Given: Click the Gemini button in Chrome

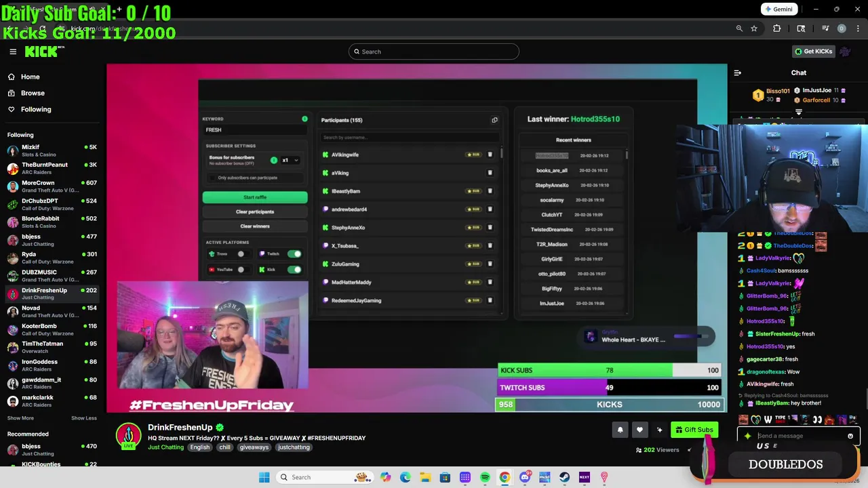Looking at the screenshot, I should [778, 9].
